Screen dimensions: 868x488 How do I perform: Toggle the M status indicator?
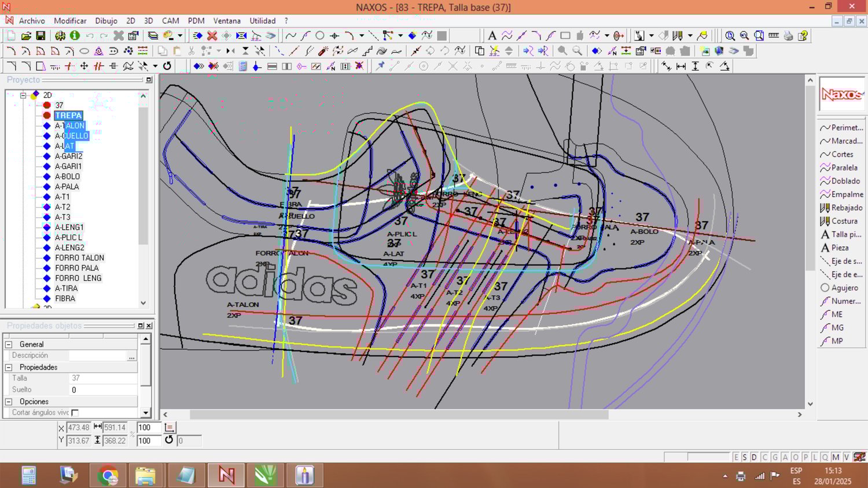tap(836, 457)
